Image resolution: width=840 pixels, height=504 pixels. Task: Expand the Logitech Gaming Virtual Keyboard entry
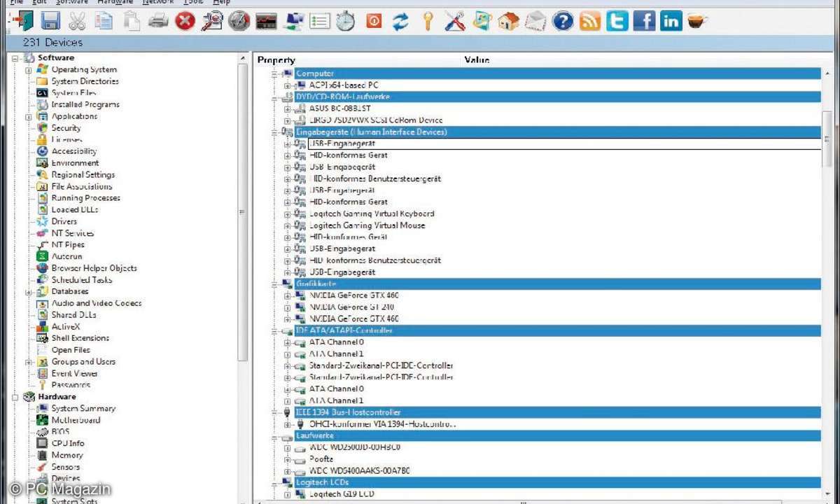point(287,214)
